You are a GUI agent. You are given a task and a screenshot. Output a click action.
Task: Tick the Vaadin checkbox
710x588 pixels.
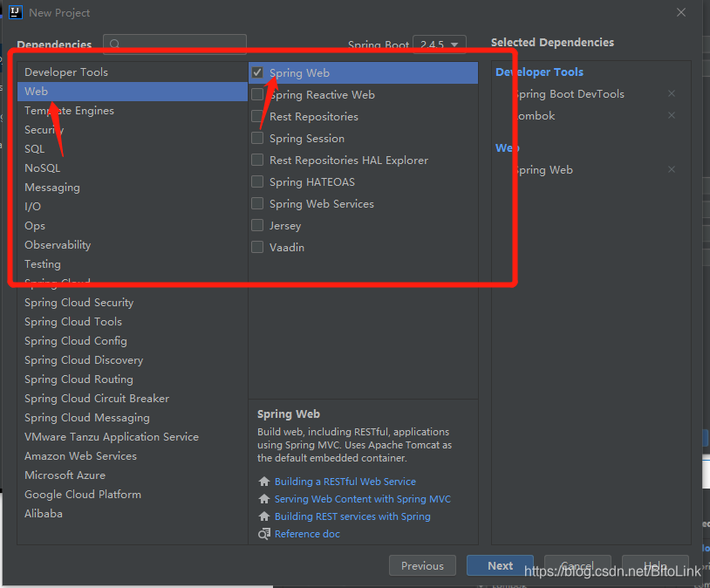coord(257,247)
